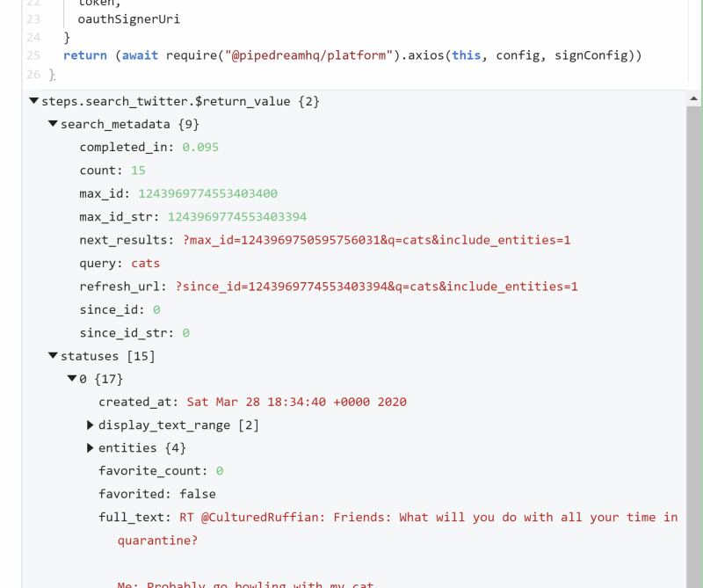
Task: Click the scrollbar up arrow
Action: [693, 98]
